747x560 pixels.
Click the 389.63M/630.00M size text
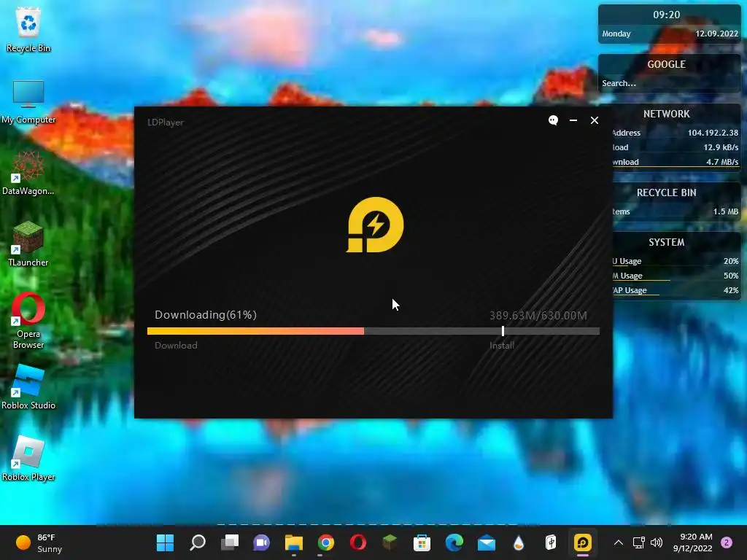538,315
